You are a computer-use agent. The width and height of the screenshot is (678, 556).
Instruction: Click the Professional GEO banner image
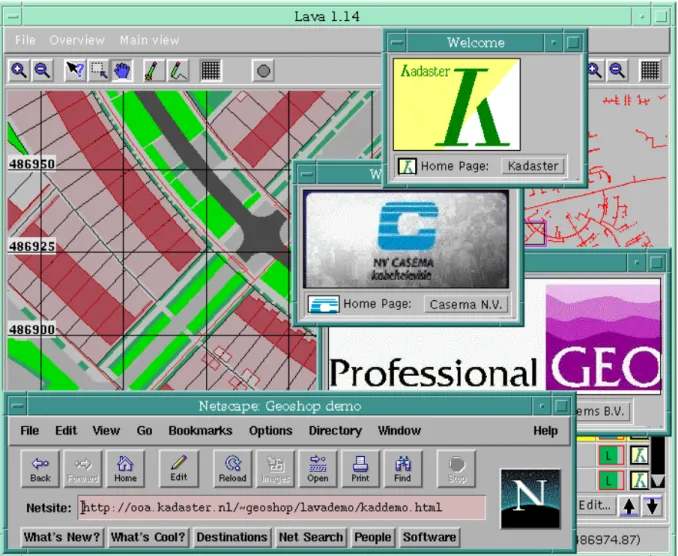[495, 337]
